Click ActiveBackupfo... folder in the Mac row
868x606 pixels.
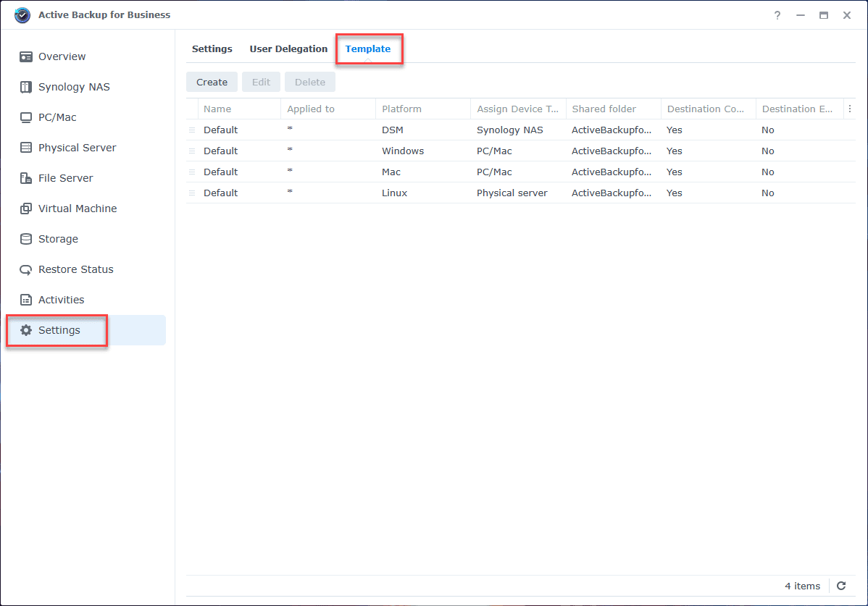[612, 172]
